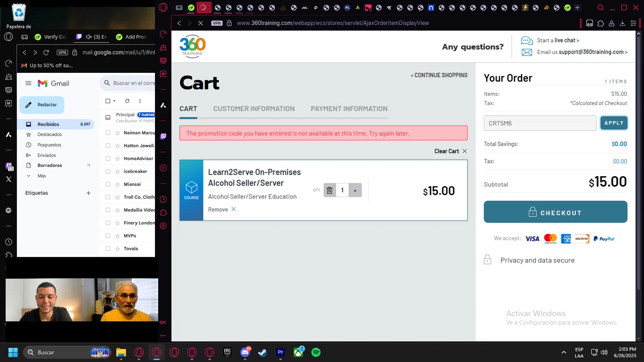
Task: Open the Finery London email
Action: [139, 223]
